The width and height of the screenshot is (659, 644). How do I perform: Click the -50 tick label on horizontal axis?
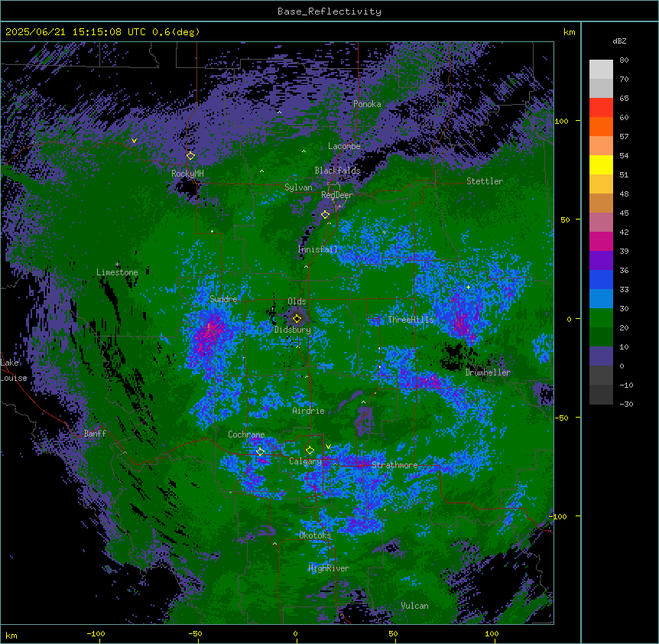coord(195,633)
